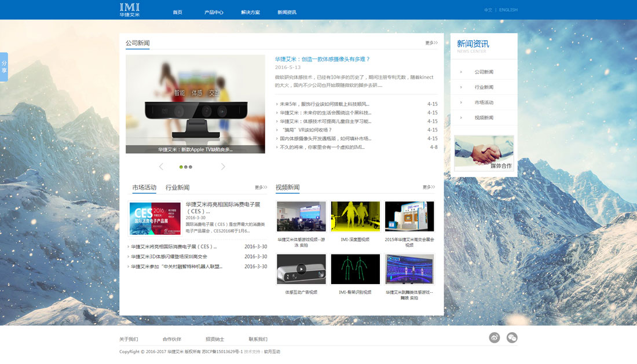Open 联系我们 in the footer
637x364 pixels.
pyautogui.click(x=258, y=339)
